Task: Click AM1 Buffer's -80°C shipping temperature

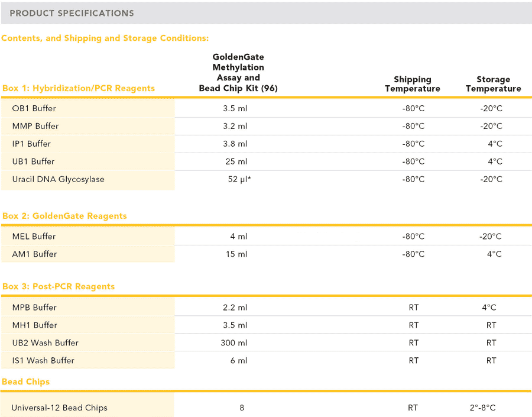Action: pyautogui.click(x=413, y=254)
